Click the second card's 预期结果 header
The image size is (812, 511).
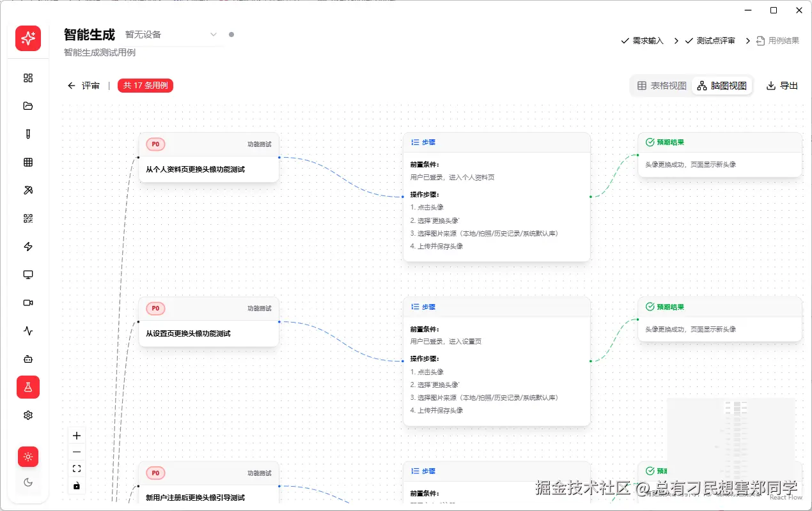pyautogui.click(x=720, y=307)
